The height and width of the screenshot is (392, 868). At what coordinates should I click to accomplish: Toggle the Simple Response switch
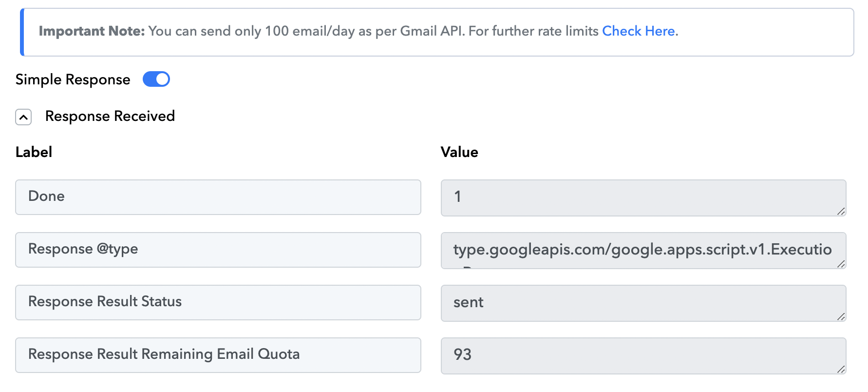(x=156, y=79)
